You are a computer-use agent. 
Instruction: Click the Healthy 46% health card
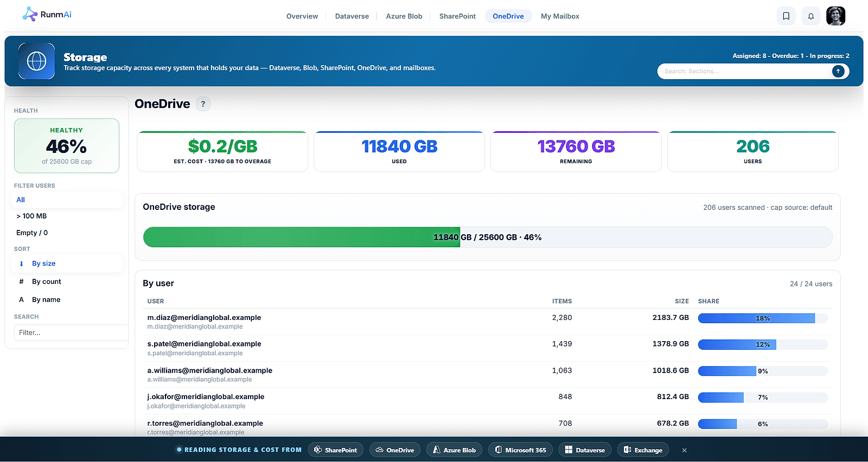point(67,146)
